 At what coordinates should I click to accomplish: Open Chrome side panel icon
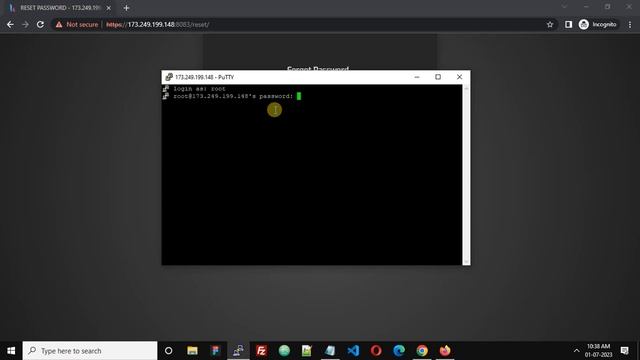(x=568, y=24)
